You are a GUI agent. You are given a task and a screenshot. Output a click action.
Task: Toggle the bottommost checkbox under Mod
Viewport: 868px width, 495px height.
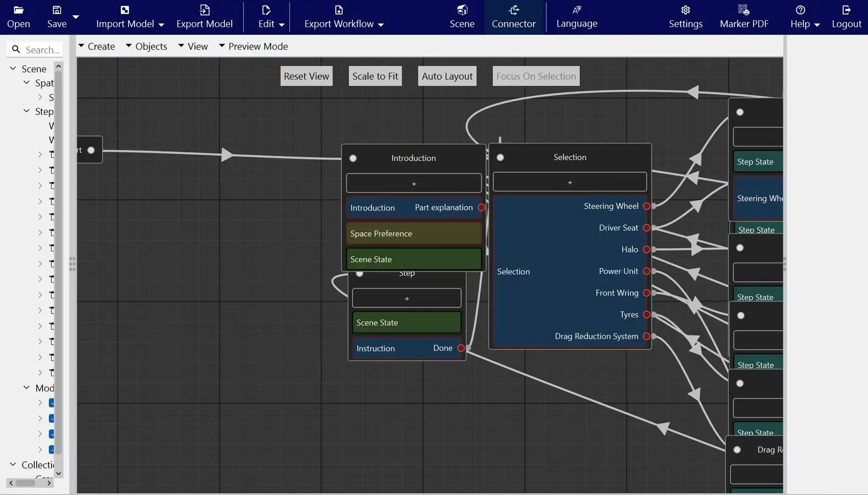click(x=52, y=449)
